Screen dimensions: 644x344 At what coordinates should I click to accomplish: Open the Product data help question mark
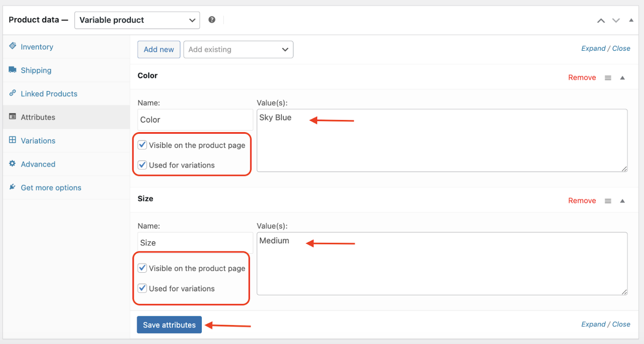[x=212, y=20]
